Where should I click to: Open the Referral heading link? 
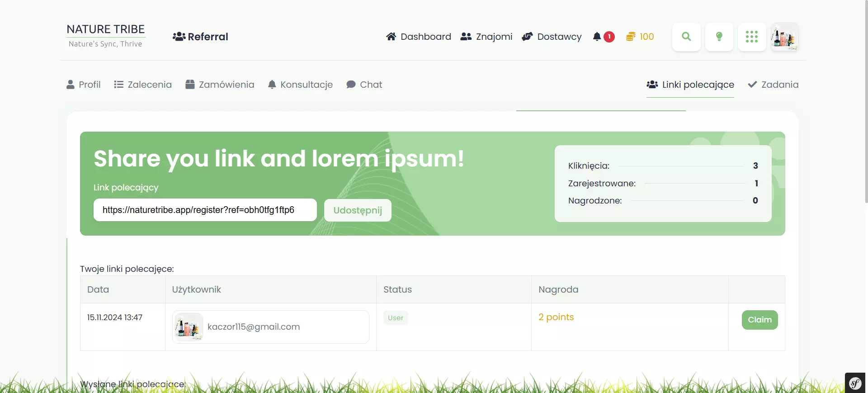point(200,37)
